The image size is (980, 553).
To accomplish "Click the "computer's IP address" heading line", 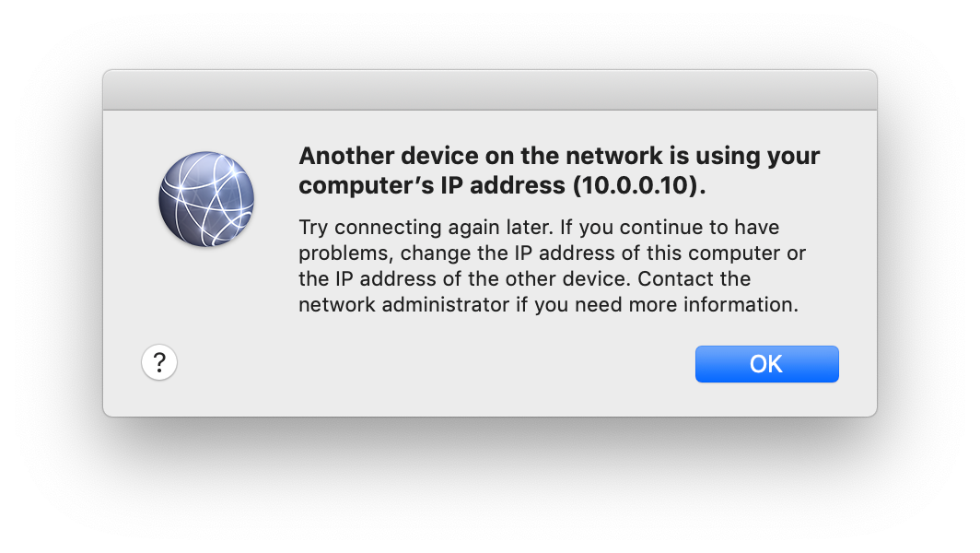I will coord(433,184).
